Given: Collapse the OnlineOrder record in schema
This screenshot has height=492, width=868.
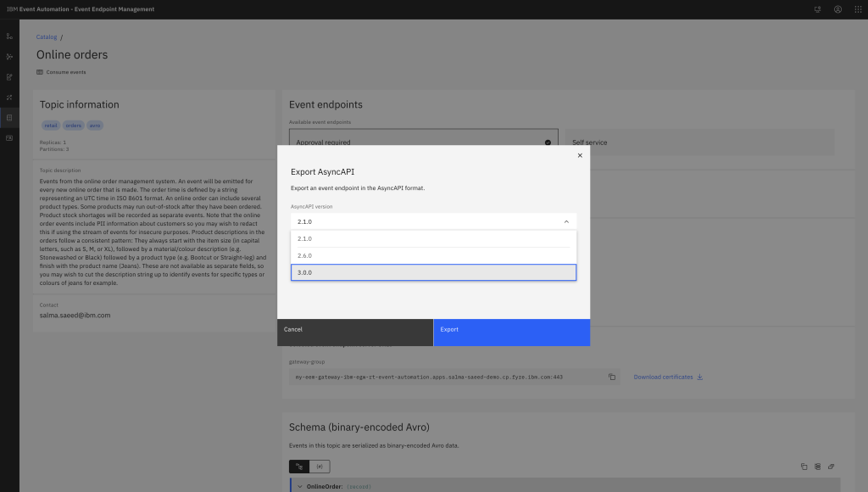Looking at the screenshot, I should [x=299, y=486].
